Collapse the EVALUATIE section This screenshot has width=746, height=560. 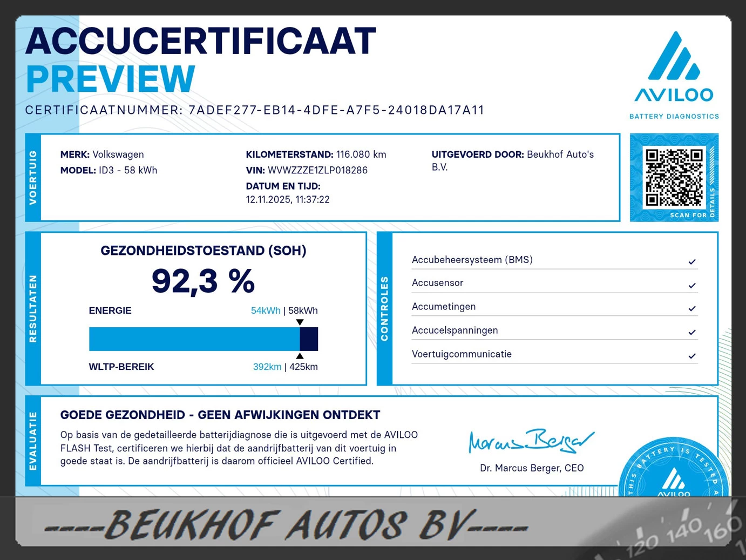pos(32,441)
